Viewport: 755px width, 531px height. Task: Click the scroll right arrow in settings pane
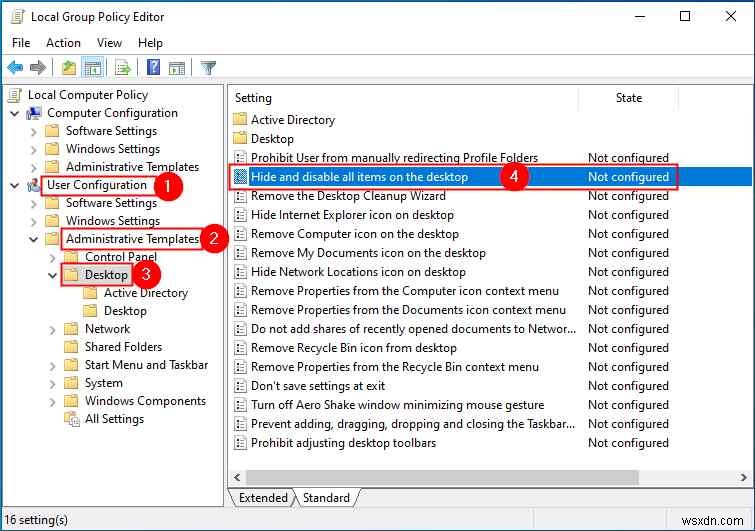click(x=744, y=478)
